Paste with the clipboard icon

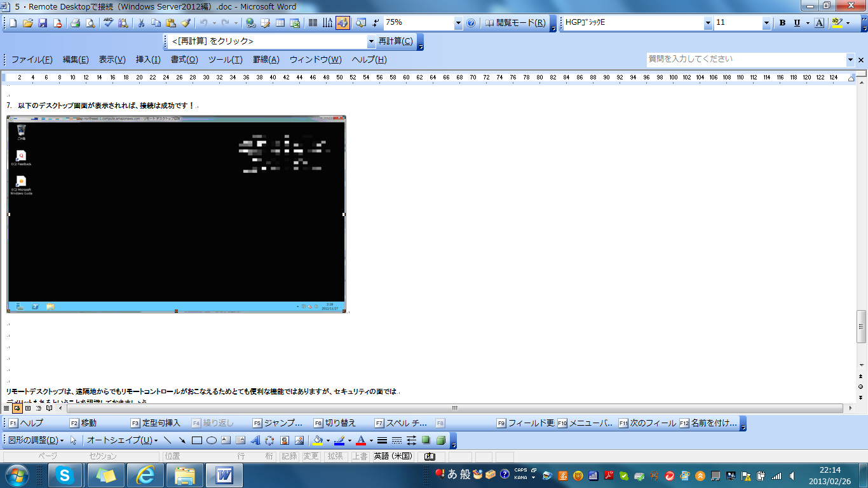170,23
